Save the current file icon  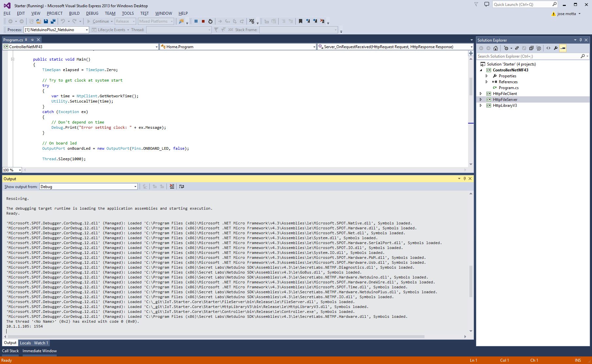(x=46, y=21)
